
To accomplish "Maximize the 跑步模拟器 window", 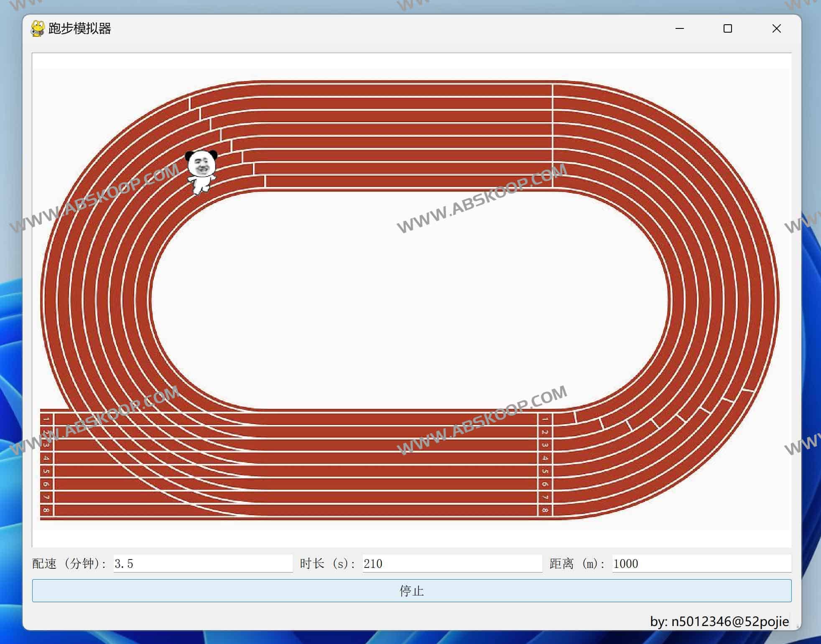I will (x=728, y=28).
